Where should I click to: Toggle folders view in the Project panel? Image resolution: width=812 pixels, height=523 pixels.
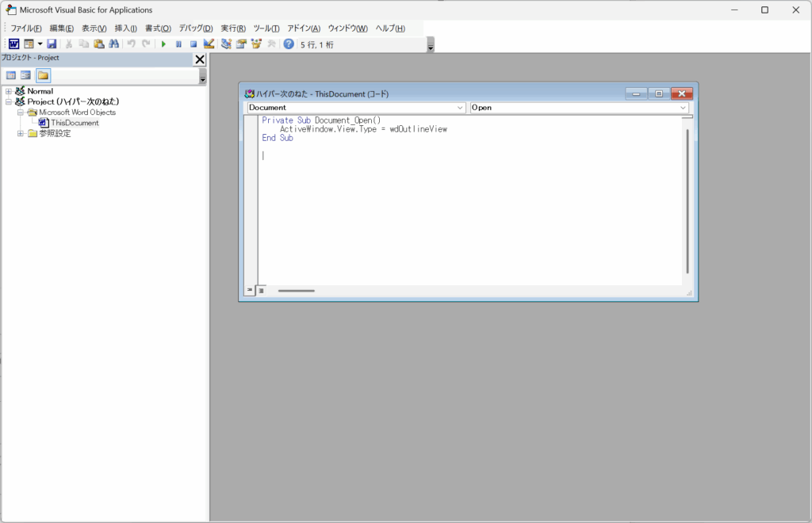coord(43,75)
